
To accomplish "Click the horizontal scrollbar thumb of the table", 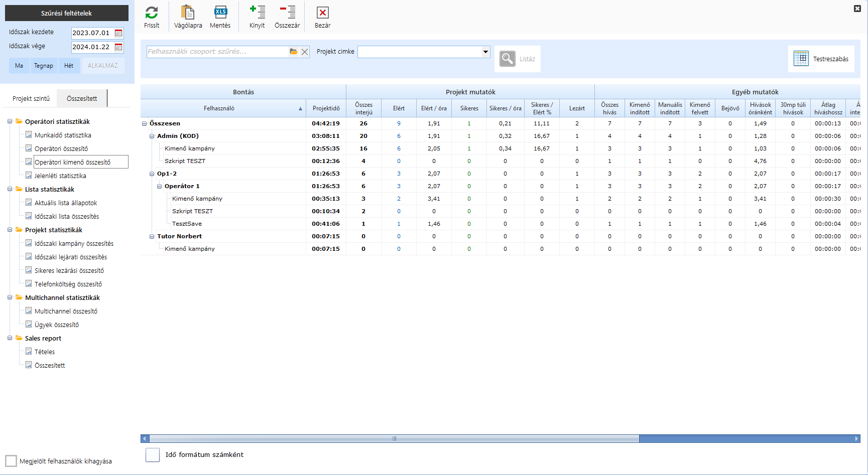I will pos(394,439).
